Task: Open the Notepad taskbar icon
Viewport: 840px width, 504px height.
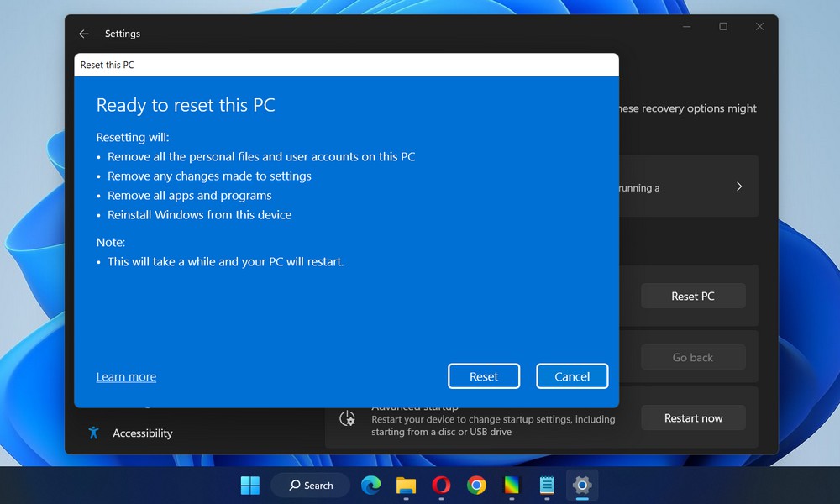Action: click(547, 485)
